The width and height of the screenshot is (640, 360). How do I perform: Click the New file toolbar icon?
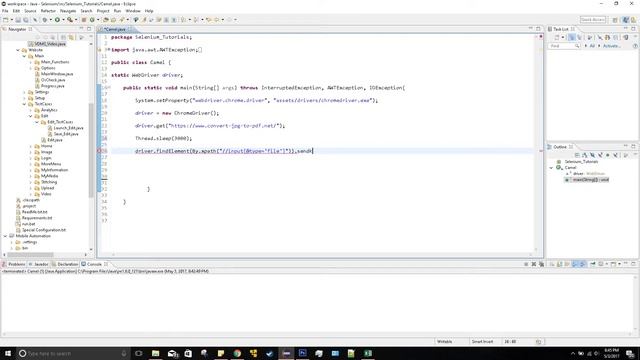point(6,20)
